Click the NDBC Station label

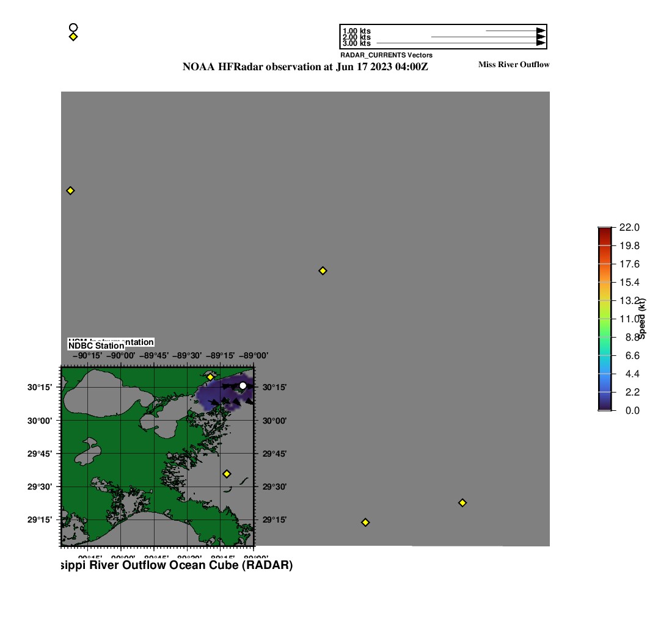point(96,346)
